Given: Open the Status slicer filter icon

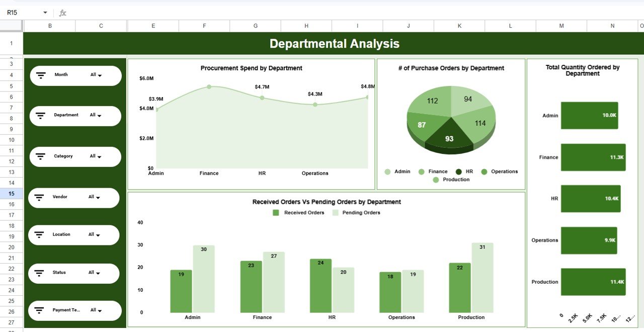Looking at the screenshot, I should point(39,273).
